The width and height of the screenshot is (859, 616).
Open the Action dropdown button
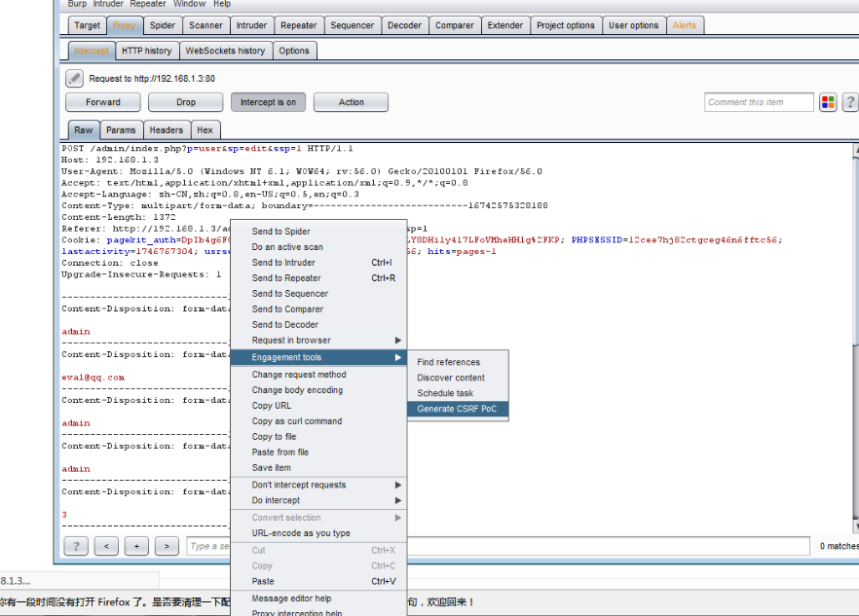click(x=352, y=102)
